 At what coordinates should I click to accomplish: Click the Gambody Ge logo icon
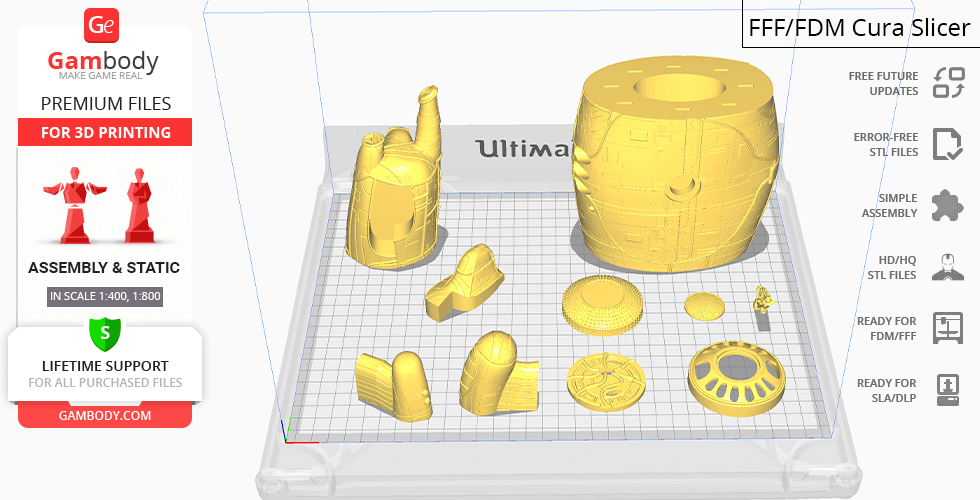click(x=103, y=26)
